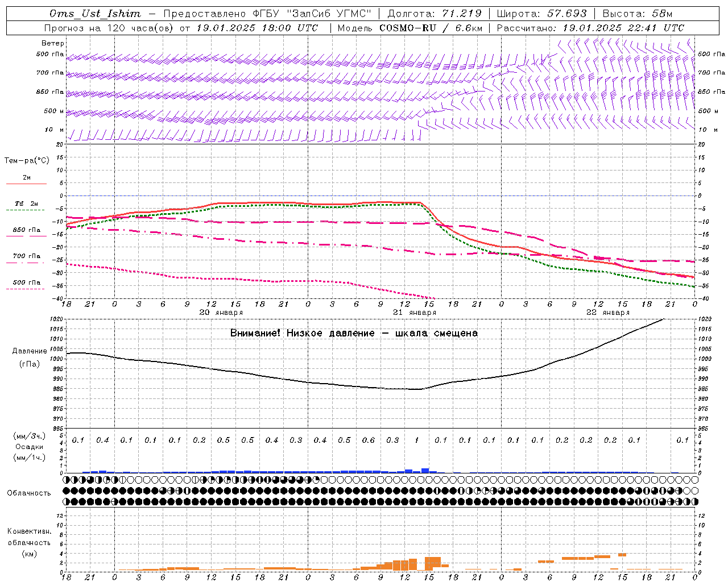
Task: Click the Td 2м legend entry
Action: coord(26,203)
